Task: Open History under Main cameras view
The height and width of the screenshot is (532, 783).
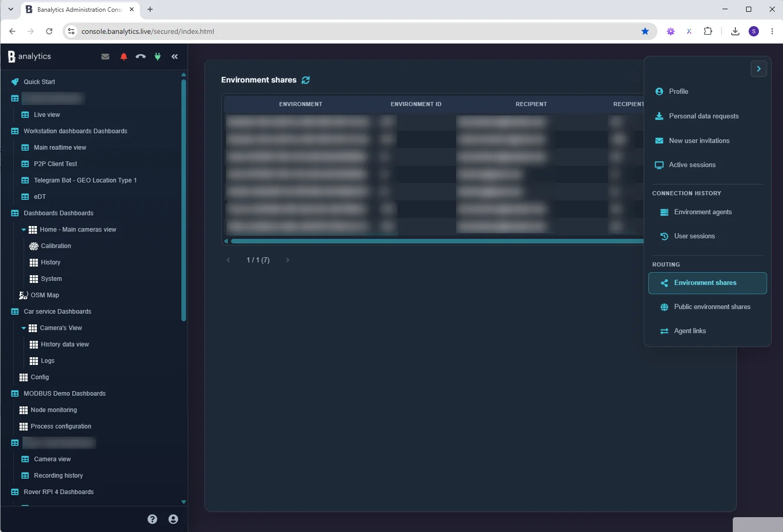Action: click(x=51, y=262)
